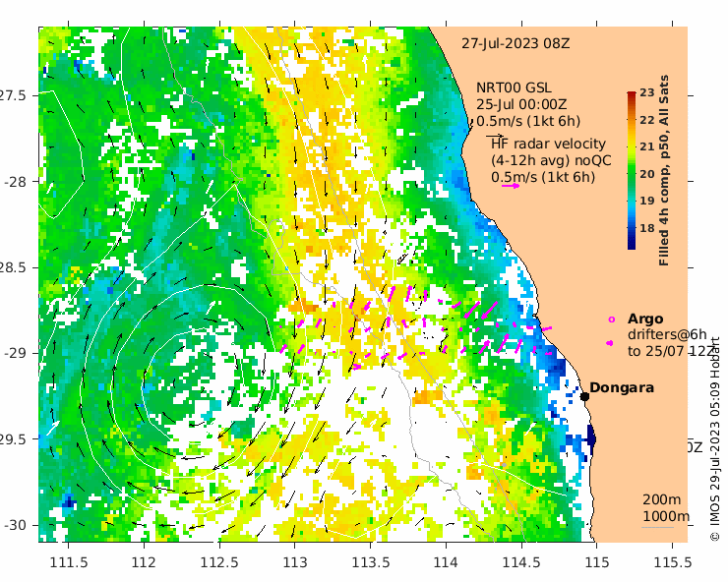Click the colorbar value 20
This screenshot has height=582, width=728.
click(x=646, y=174)
